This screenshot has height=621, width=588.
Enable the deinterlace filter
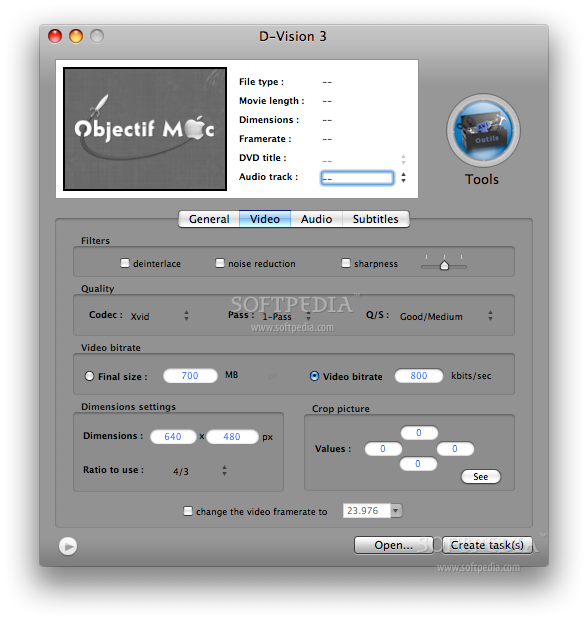(x=125, y=263)
